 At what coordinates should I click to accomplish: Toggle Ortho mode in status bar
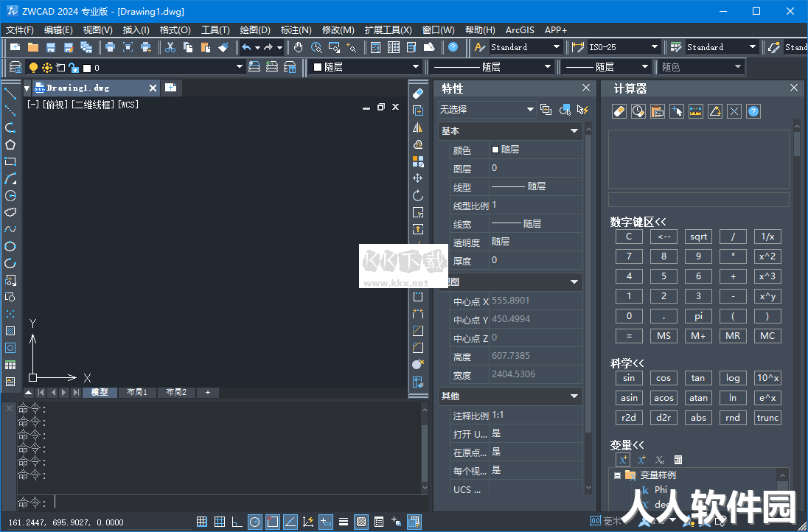[x=237, y=522]
